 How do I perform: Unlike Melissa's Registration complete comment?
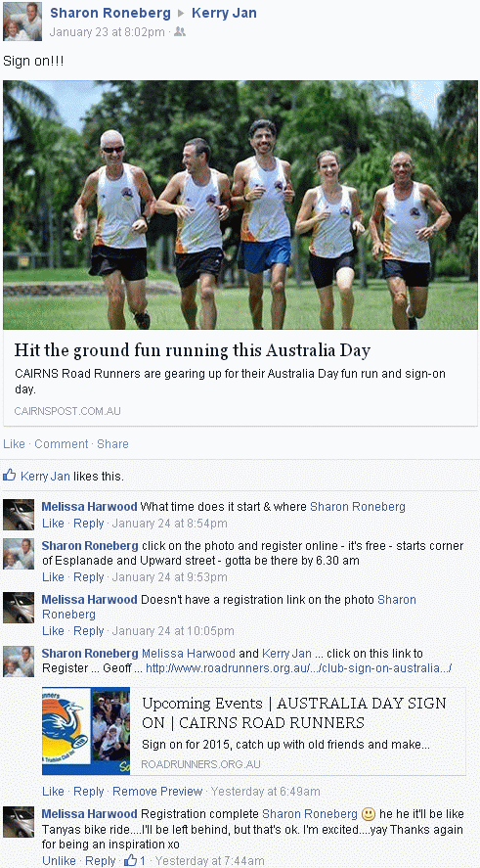pos(59,861)
